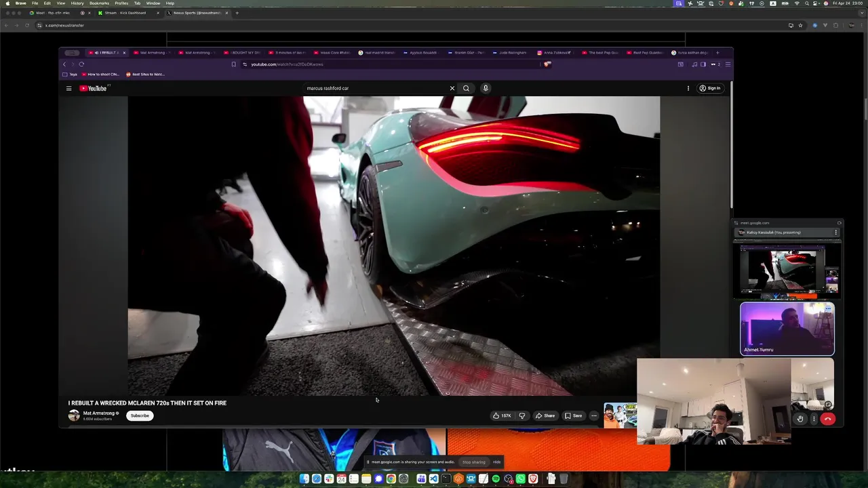The width and height of the screenshot is (868, 488).
Task: Dislike the McLaren video
Action: click(x=522, y=415)
